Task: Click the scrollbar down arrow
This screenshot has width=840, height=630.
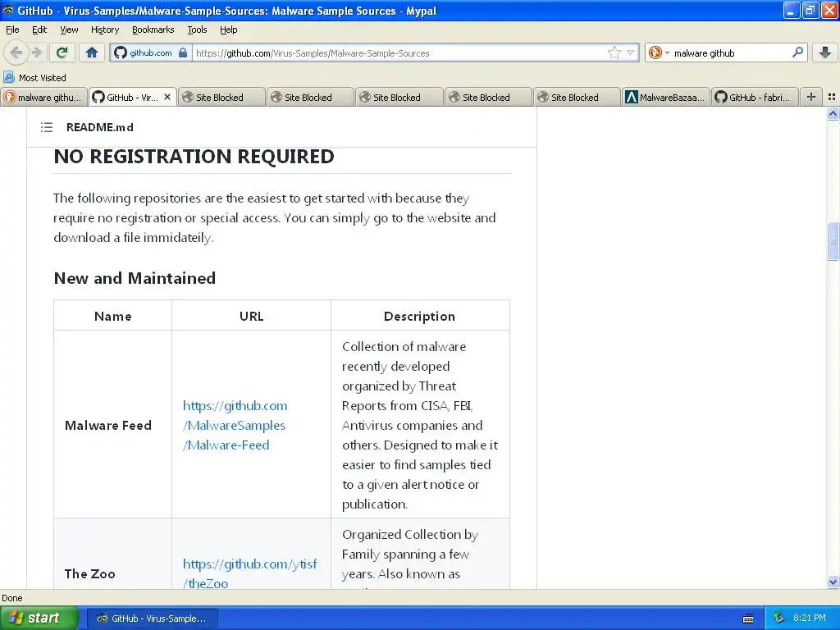Action: coord(833,582)
